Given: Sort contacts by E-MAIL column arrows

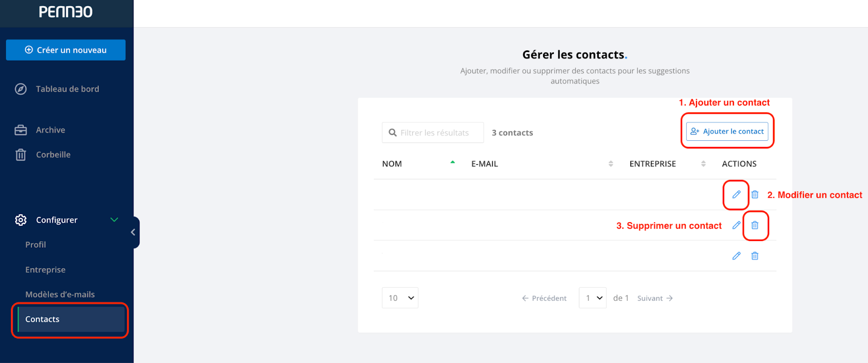Looking at the screenshot, I should (611, 164).
